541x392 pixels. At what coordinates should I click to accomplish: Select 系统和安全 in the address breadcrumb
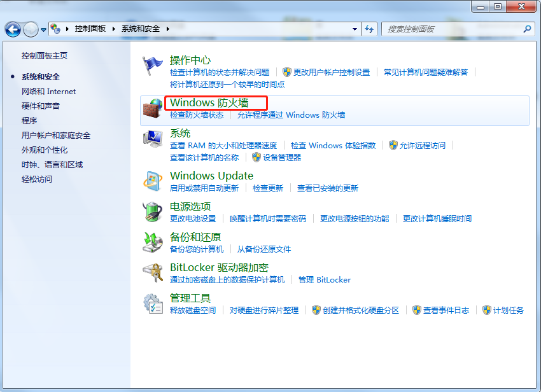141,29
